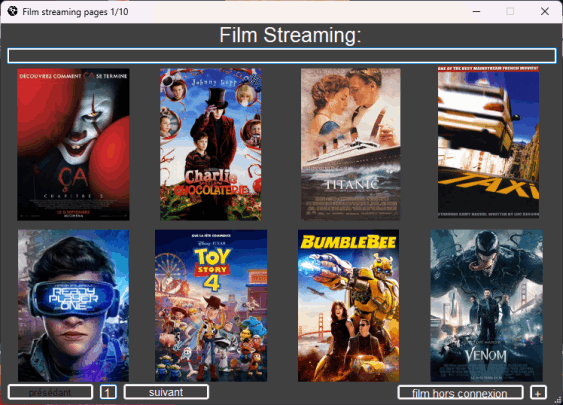Open the Bumblebee movie poster
Screen dimensions: 563x405
tap(348, 306)
